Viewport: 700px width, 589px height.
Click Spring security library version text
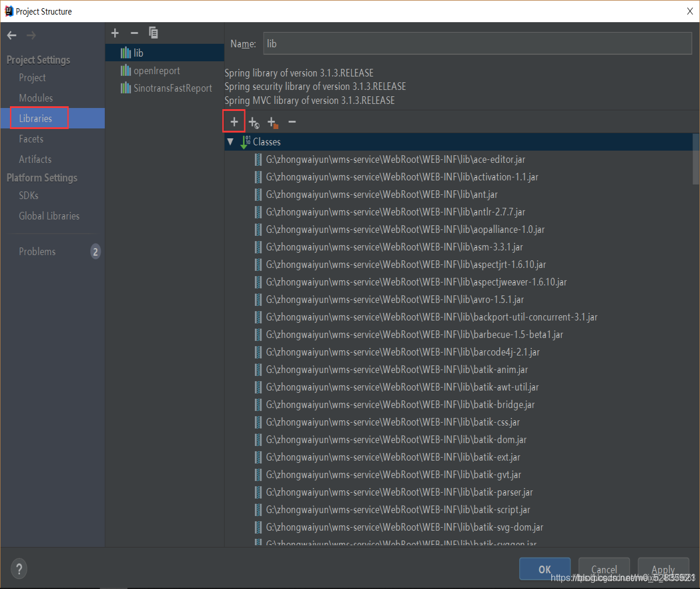[315, 86]
